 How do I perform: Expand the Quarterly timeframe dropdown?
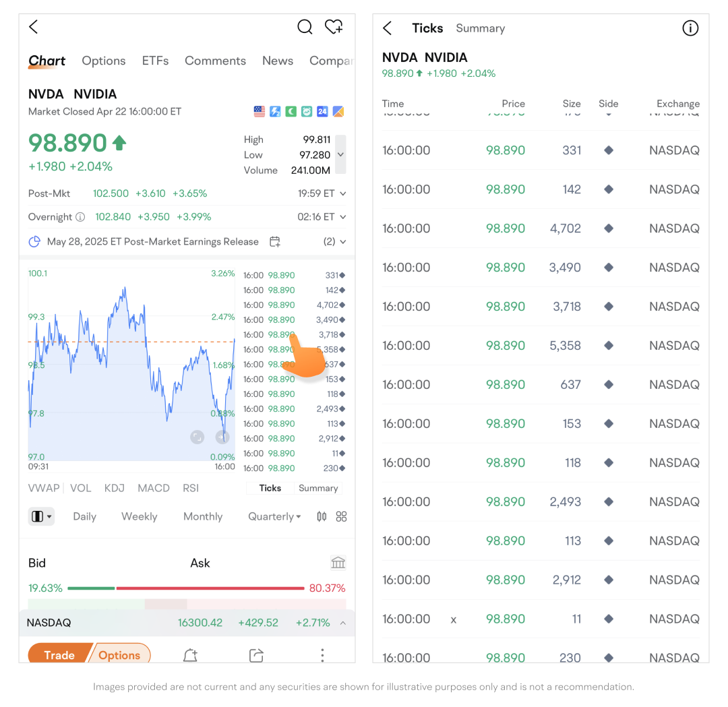(274, 516)
